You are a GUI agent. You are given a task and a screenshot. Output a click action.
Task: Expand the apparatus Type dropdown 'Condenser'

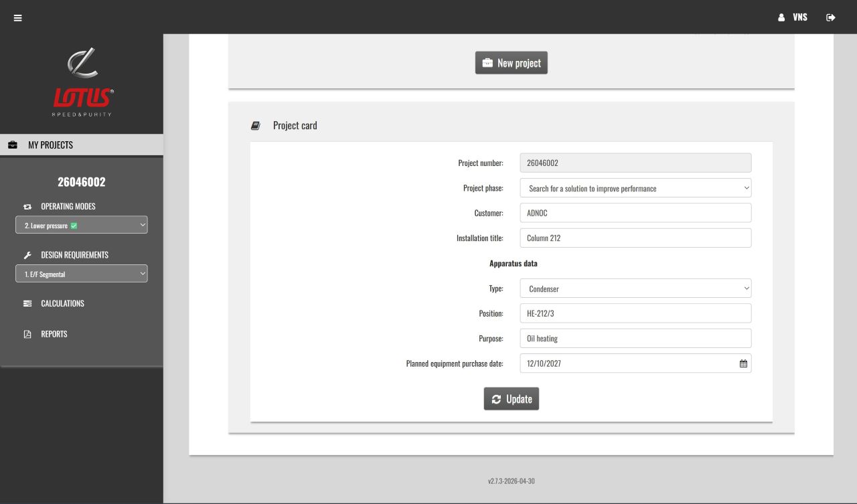click(x=635, y=288)
